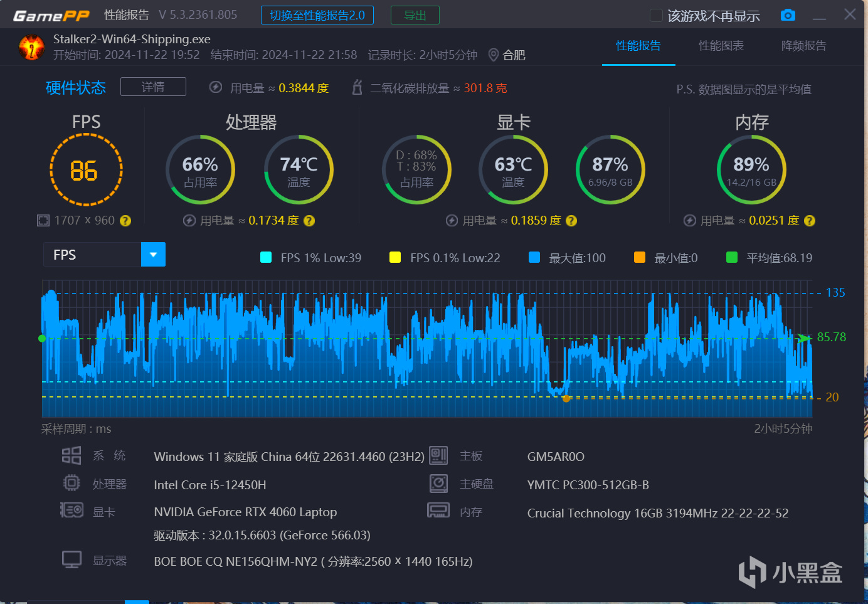Click the green arrow marker at 85.78
The width and height of the screenshot is (868, 604).
pyautogui.click(x=804, y=338)
